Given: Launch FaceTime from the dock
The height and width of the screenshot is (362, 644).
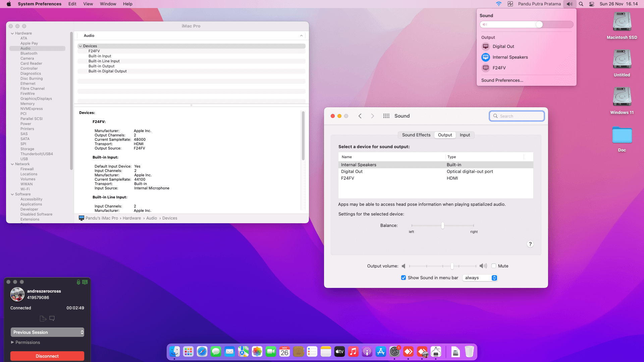Looking at the screenshot, I should 271,352.
